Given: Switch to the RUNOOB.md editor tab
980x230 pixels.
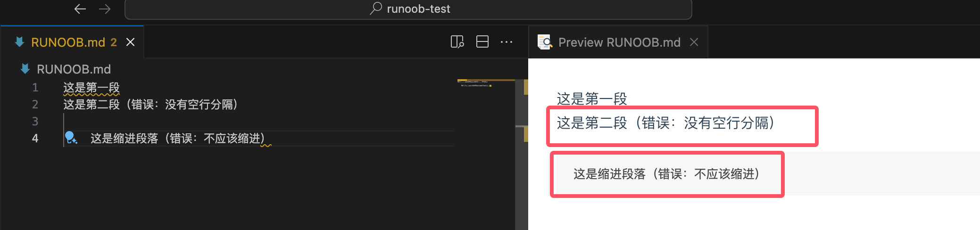Looking at the screenshot, I should [x=68, y=42].
